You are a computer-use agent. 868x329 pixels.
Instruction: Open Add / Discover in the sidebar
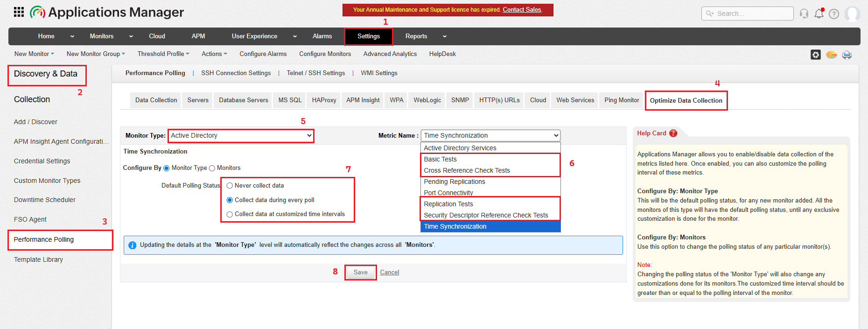[x=35, y=122]
